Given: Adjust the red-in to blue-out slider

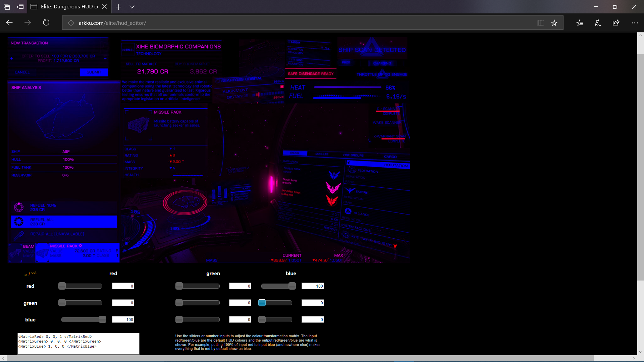Looking at the screenshot, I should [278, 286].
